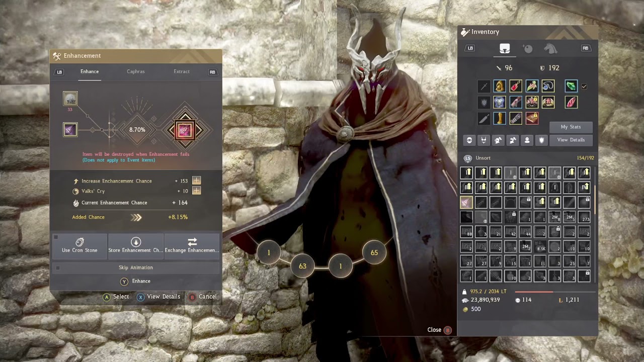The height and width of the screenshot is (362, 644).
Task: Select the golden helmet equipment slot
Action: [x=500, y=86]
